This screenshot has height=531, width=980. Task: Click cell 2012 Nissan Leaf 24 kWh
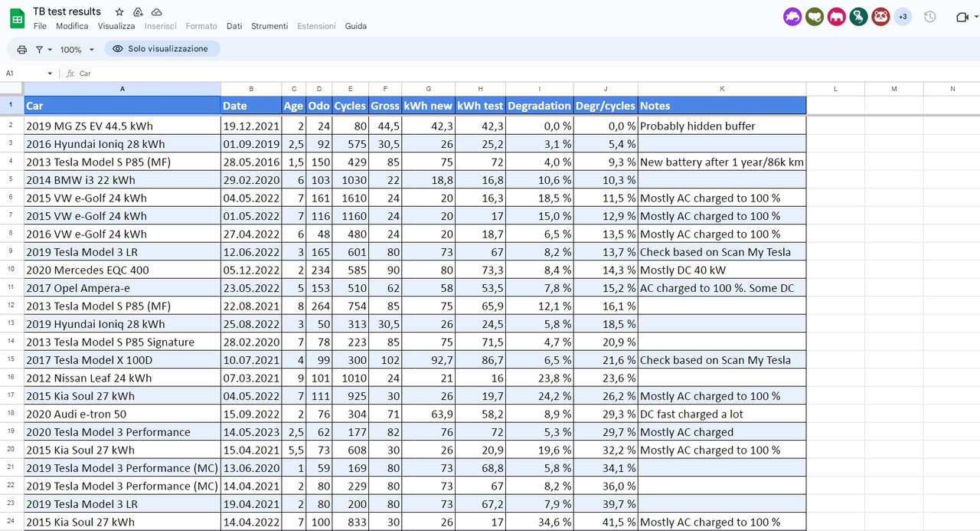[122, 378]
